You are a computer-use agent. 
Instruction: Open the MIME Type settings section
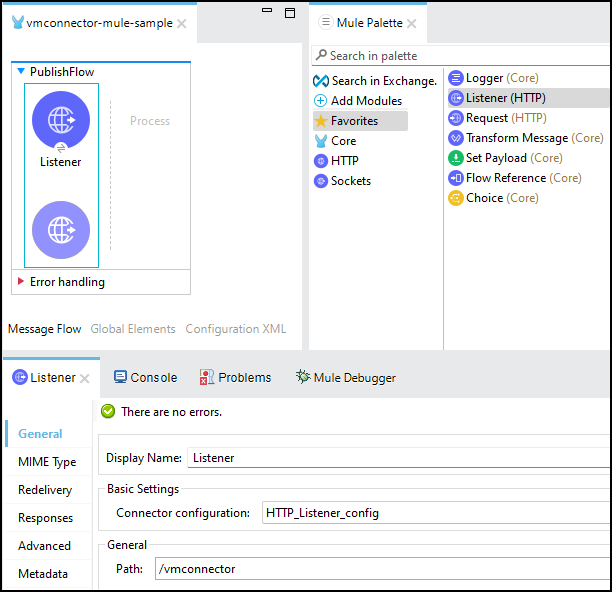(47, 462)
